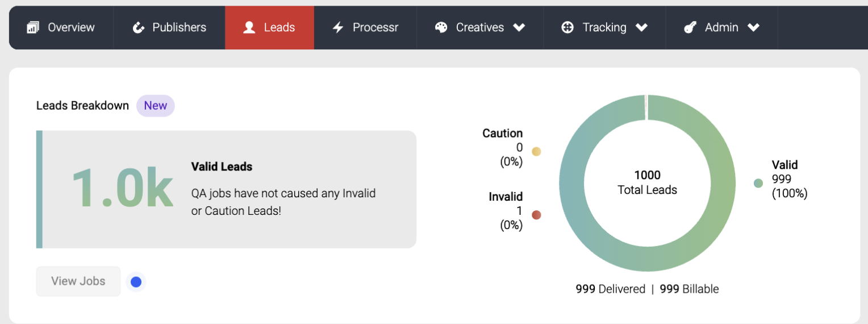The width and height of the screenshot is (868, 324).
Task: Select the red Invalid legend dot
Action: tap(536, 215)
